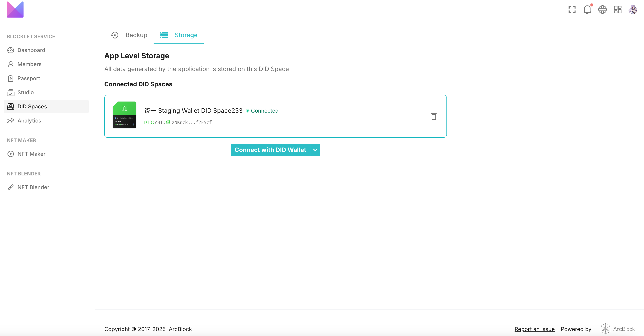Open the DID Space card thumbnail
The height and width of the screenshot is (336, 644).
click(x=124, y=115)
